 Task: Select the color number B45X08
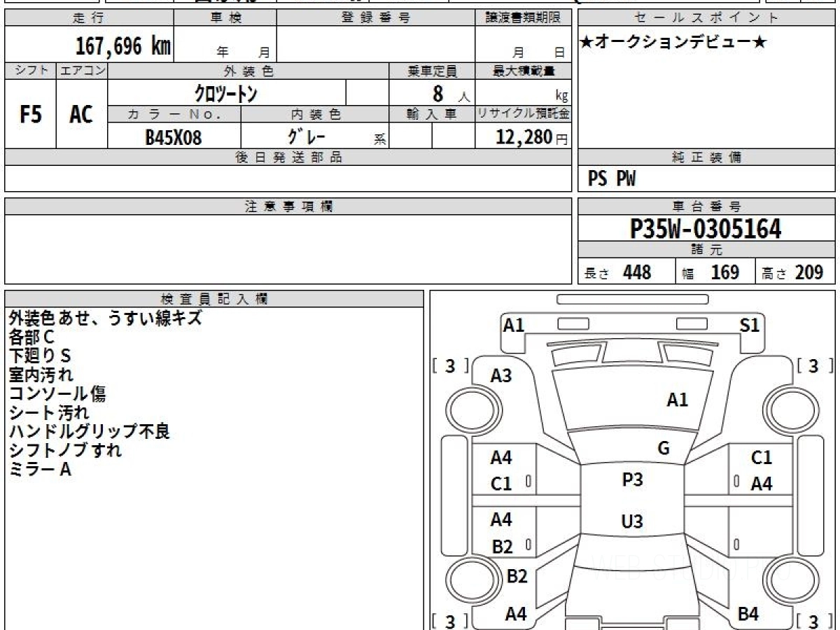coord(173,138)
